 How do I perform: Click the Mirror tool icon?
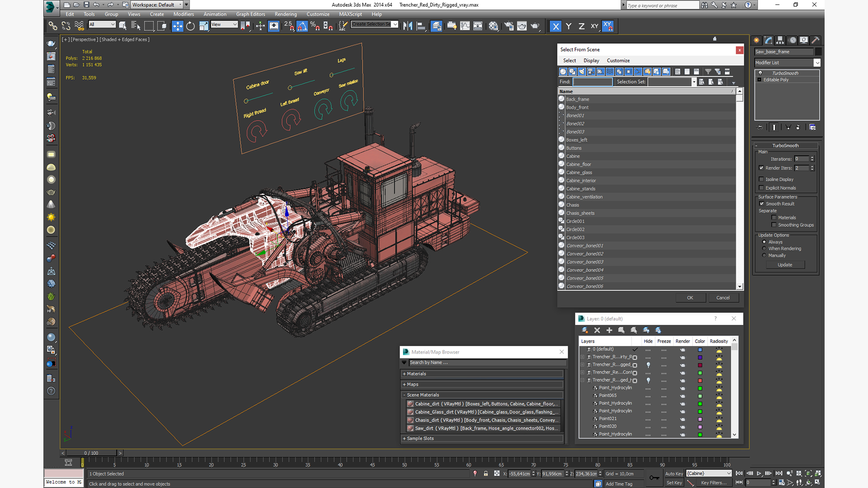[408, 26]
